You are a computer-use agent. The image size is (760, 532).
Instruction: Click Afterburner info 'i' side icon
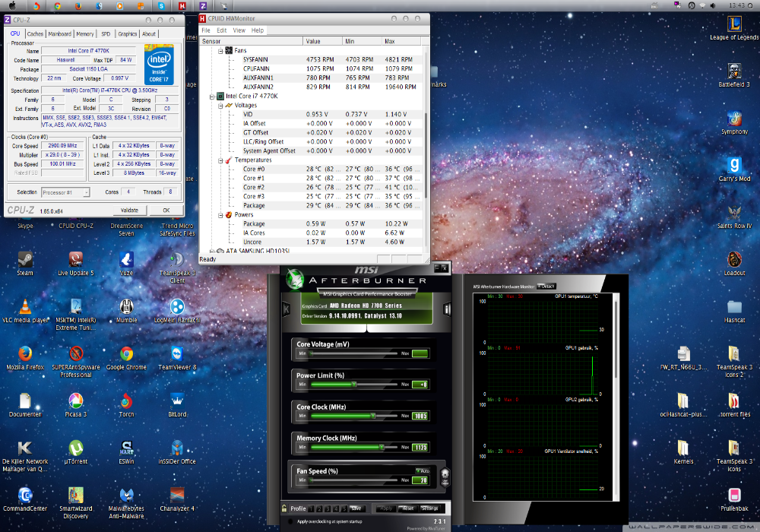(447, 309)
